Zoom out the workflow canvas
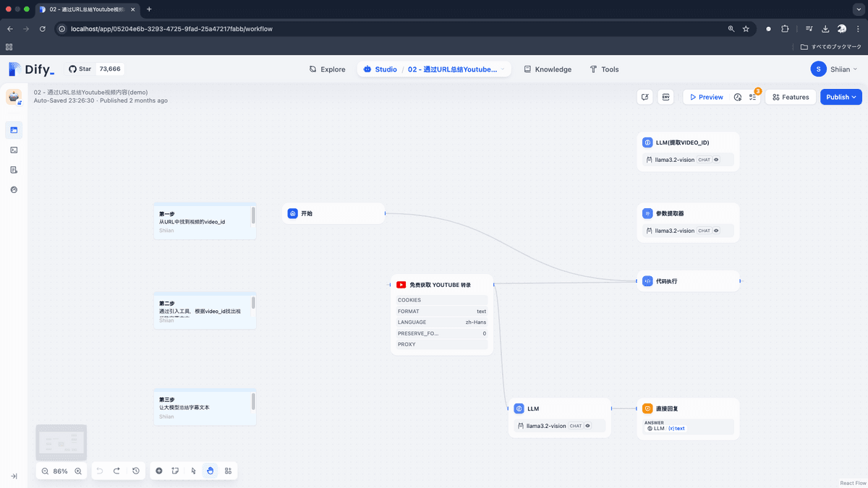 point(45,471)
